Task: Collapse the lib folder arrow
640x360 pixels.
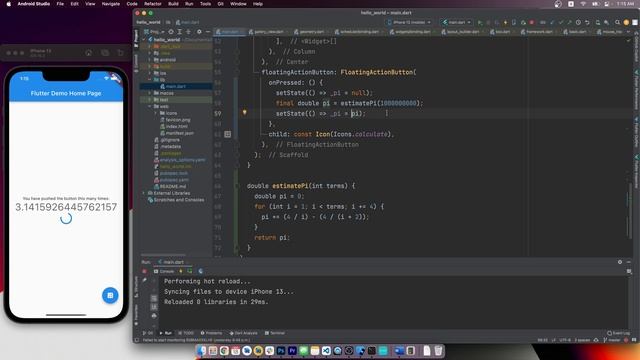Action: coord(150,80)
